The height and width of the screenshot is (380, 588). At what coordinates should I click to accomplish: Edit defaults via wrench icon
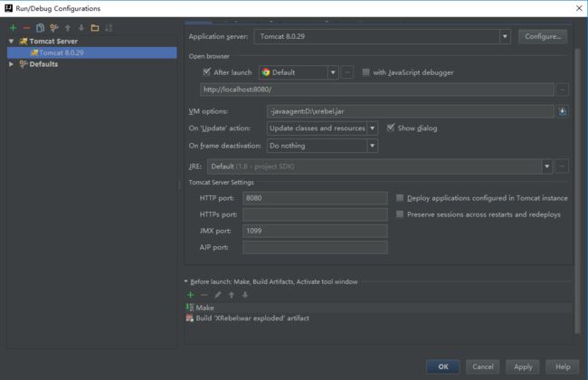pos(54,28)
